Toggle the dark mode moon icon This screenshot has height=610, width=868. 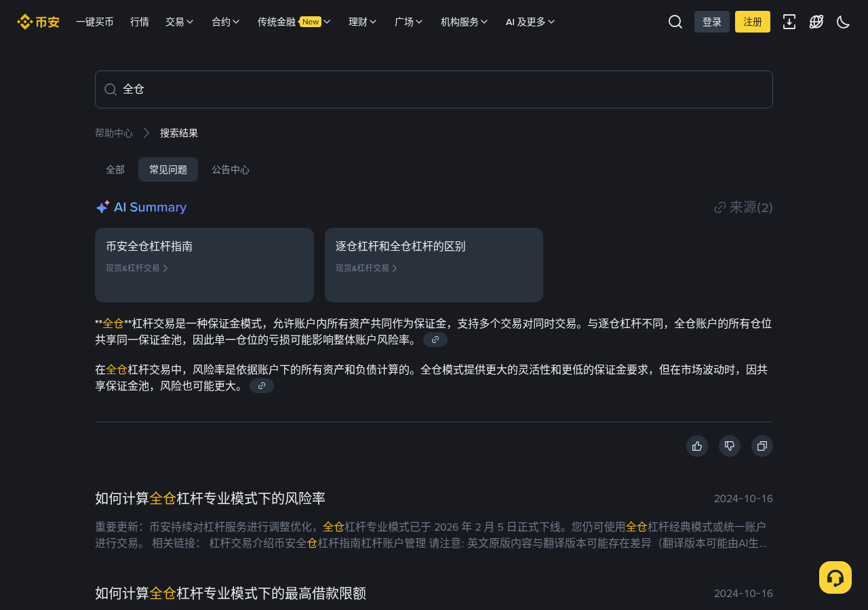pyautogui.click(x=844, y=22)
